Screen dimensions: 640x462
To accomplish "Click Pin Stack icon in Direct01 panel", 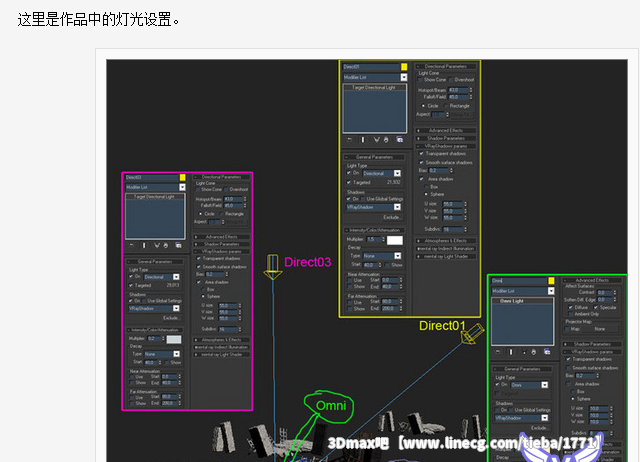I will pos(350,140).
